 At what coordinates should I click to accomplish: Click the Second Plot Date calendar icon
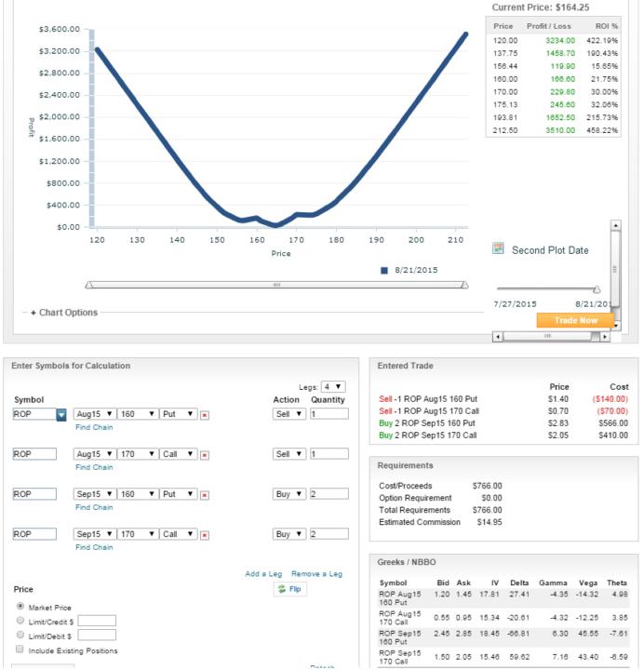[x=498, y=249]
